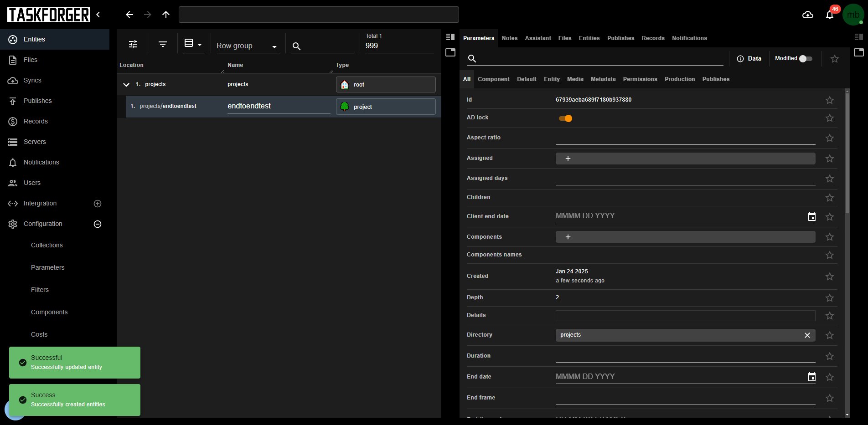Expand Intergration with the plus icon
Viewport: 868px width, 425px height.
[x=98, y=204]
